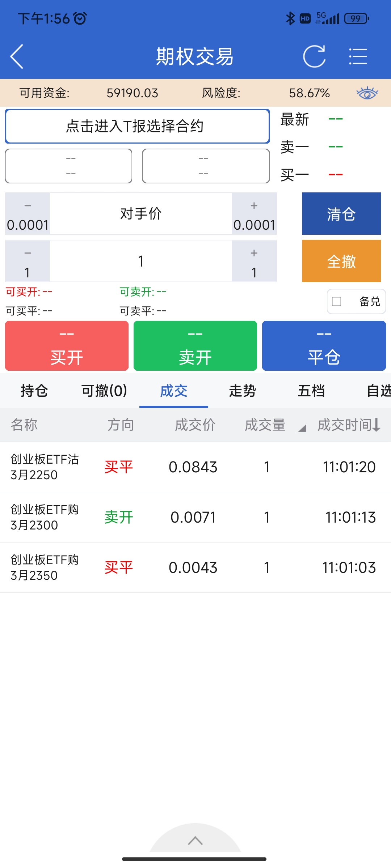Sort by 成交时间 column arrow
The image size is (391, 868).
[376, 425]
